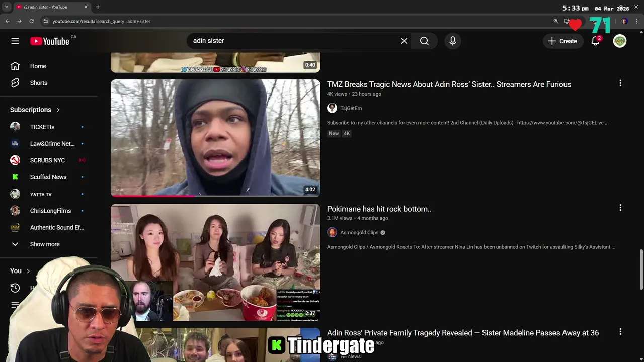644x362 pixels.
Task: Play the Pokimane rock bottom thumbnail
Action: 215,262
